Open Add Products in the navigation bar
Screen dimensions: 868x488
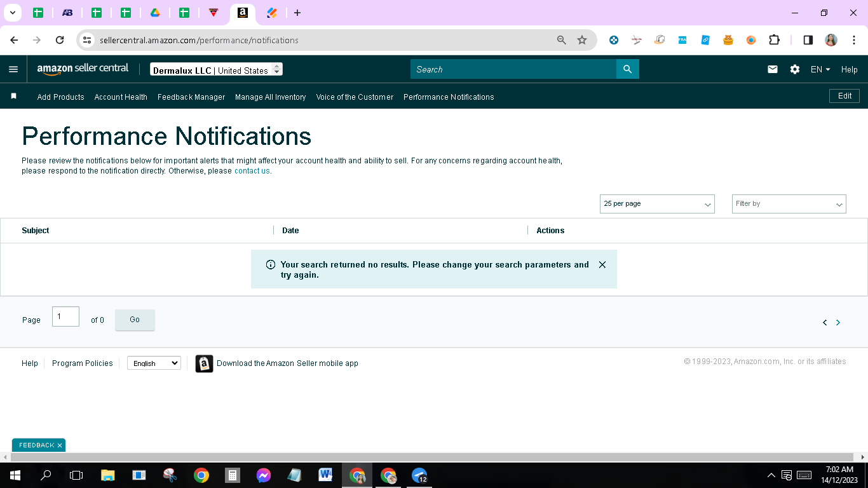tap(61, 97)
